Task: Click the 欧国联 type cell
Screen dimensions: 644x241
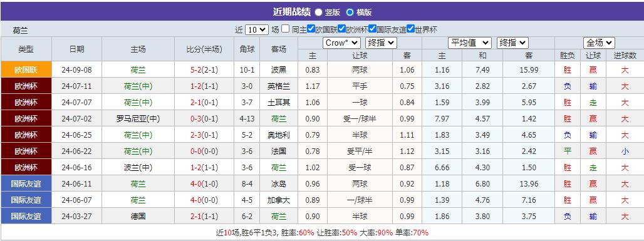Action: [x=26, y=69]
